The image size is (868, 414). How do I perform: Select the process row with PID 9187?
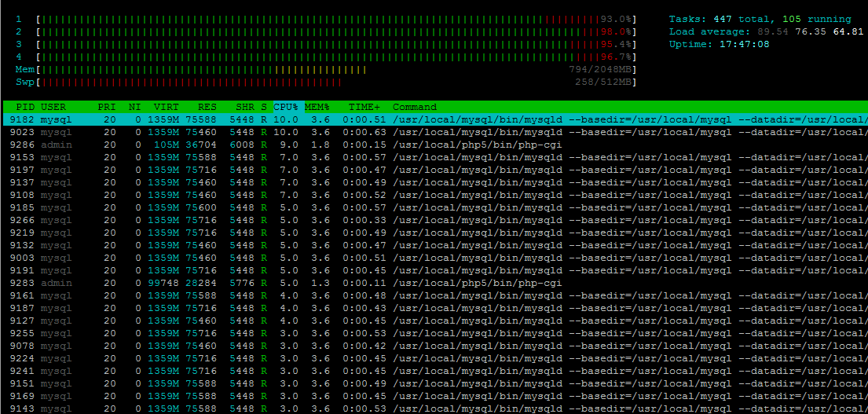point(435,308)
